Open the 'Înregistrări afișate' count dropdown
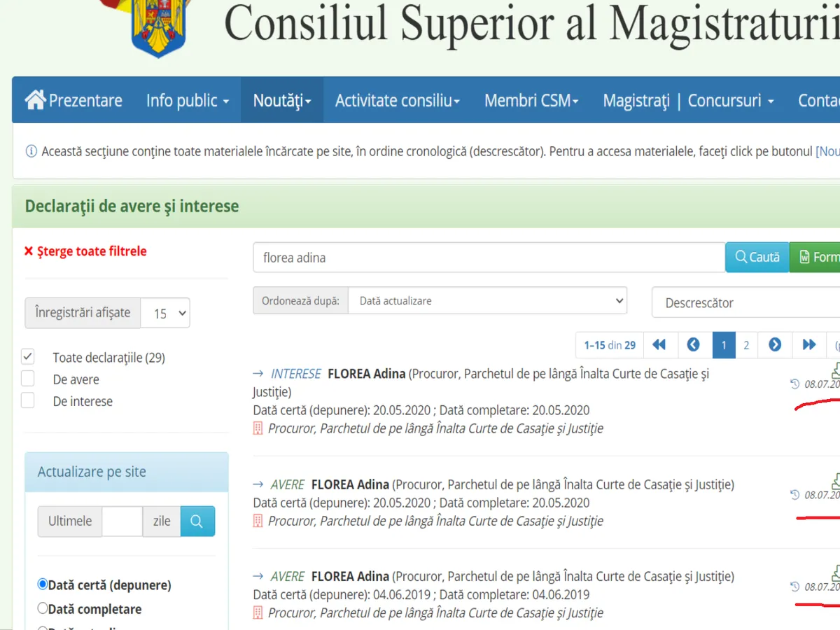Image resolution: width=840 pixels, height=630 pixels. click(165, 314)
